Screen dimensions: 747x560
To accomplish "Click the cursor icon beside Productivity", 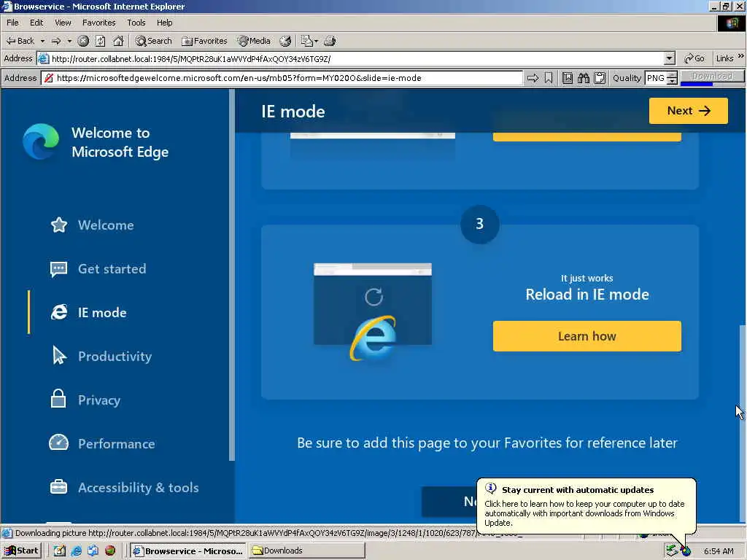I will pos(59,356).
